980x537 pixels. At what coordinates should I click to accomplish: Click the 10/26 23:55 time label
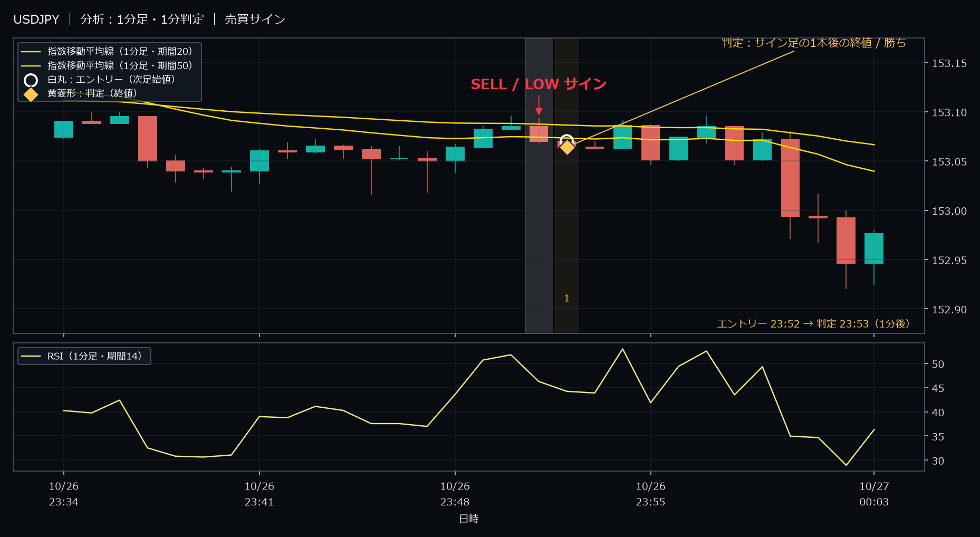click(x=651, y=494)
